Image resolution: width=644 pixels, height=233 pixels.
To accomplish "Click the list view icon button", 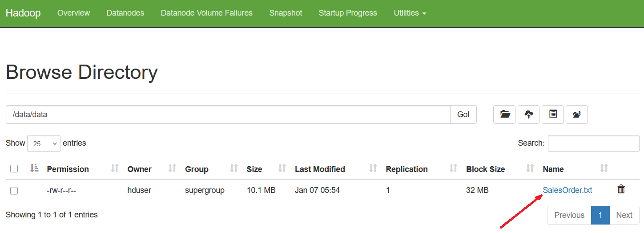I will 553,114.
